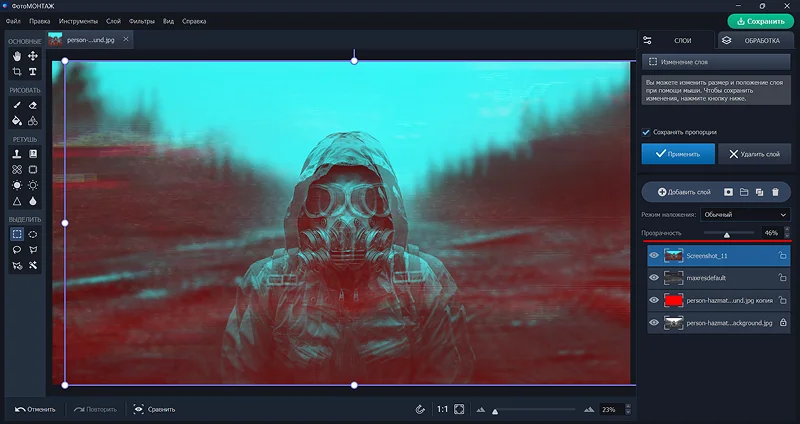Select the Lasso selection tool

coord(17,250)
